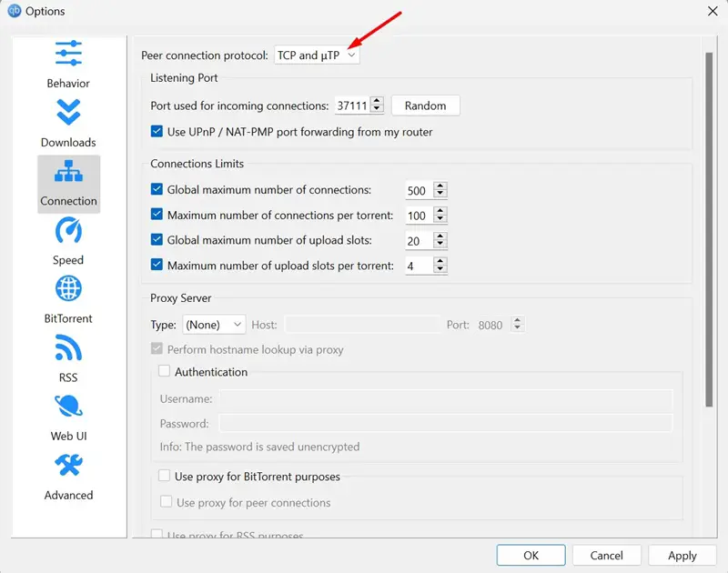728x573 pixels.
Task: Open the Web UI settings section
Action: click(x=68, y=419)
